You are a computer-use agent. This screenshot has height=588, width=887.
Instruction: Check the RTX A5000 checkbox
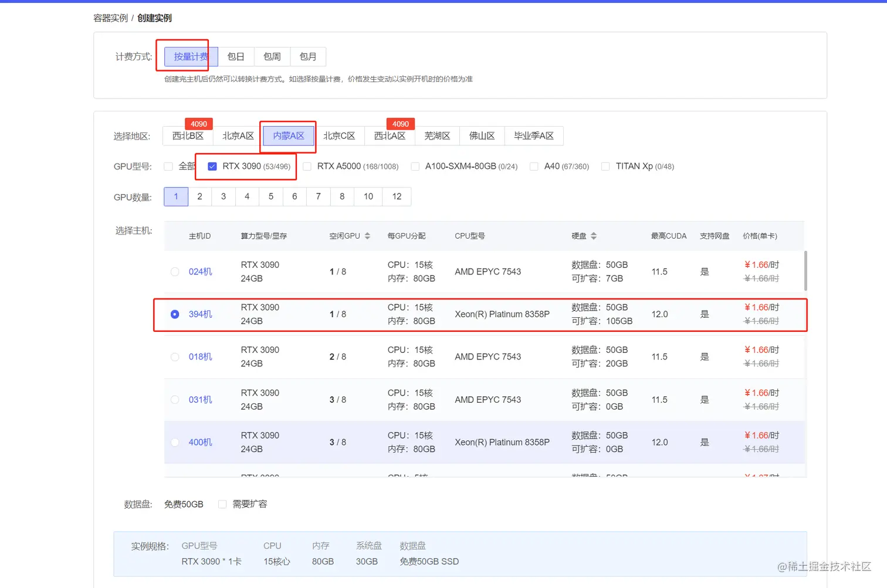(x=307, y=166)
